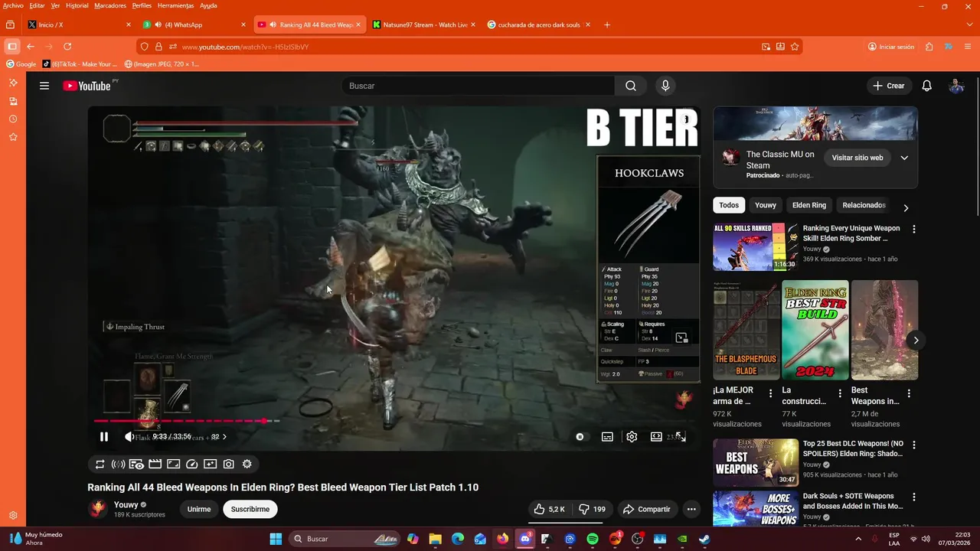Switch to the Inicio / X tab
980x551 pixels.
tap(80, 24)
